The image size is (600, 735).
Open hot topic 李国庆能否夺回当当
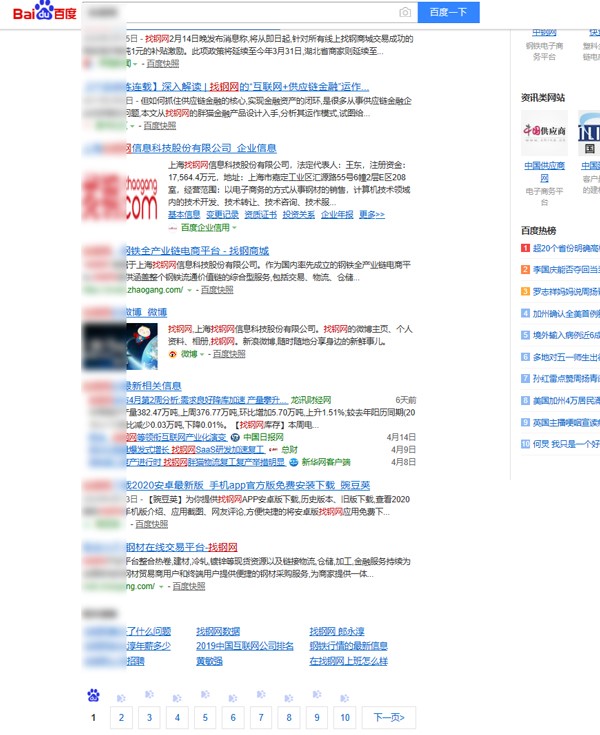(x=566, y=270)
